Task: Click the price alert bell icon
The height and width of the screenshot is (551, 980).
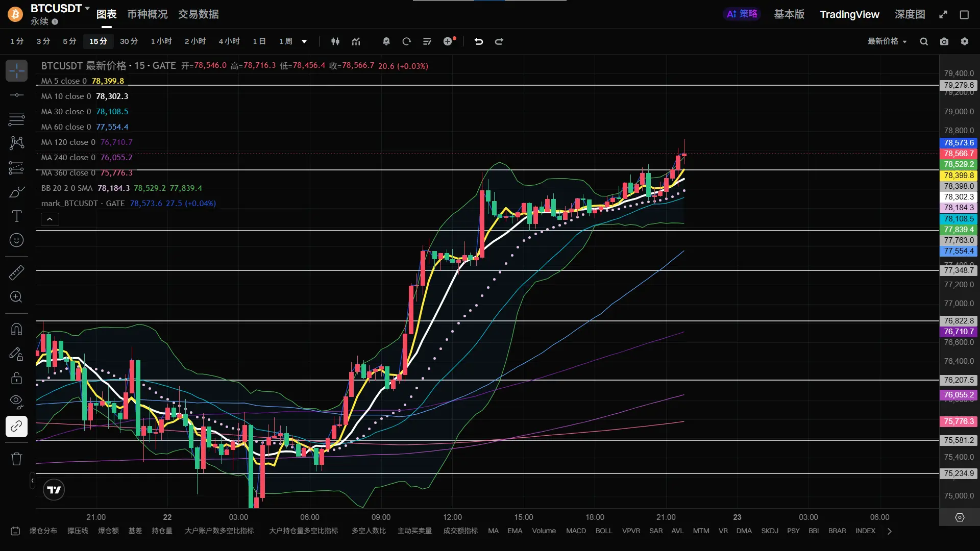Action: coord(386,41)
